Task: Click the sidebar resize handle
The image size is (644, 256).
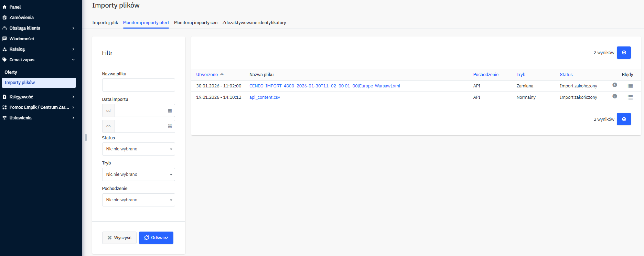Action: (x=86, y=137)
